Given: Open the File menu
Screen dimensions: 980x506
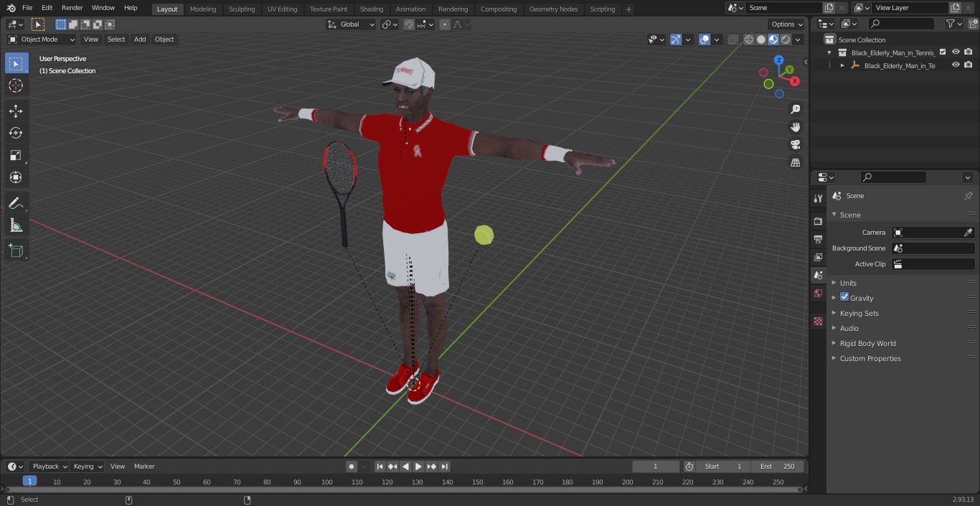Looking at the screenshot, I should 27,8.
